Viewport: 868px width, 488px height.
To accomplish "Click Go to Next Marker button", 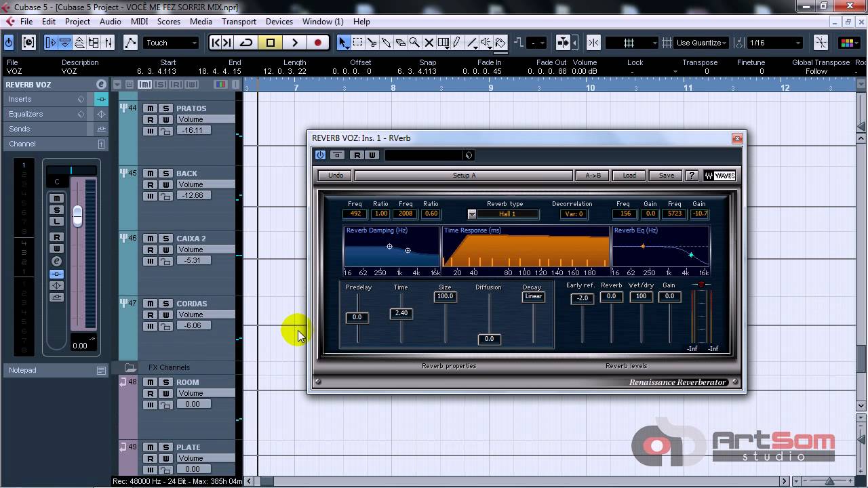I will tap(228, 43).
